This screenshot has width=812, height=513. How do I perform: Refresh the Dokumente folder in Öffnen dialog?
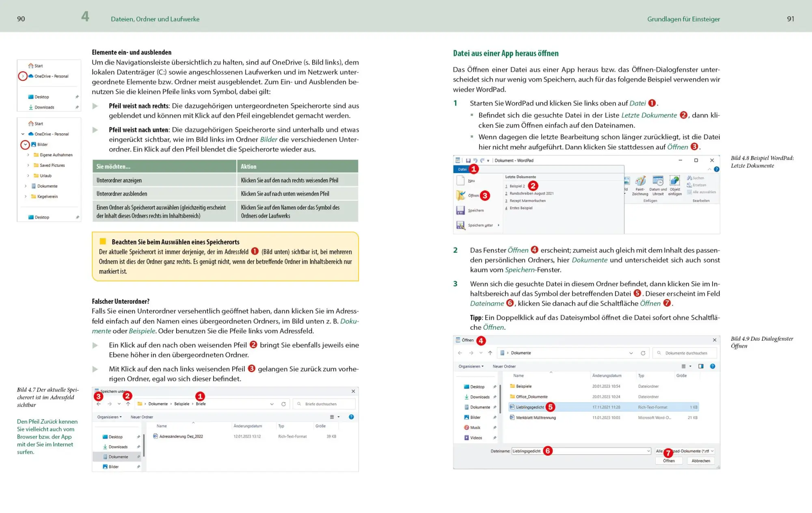(643, 353)
